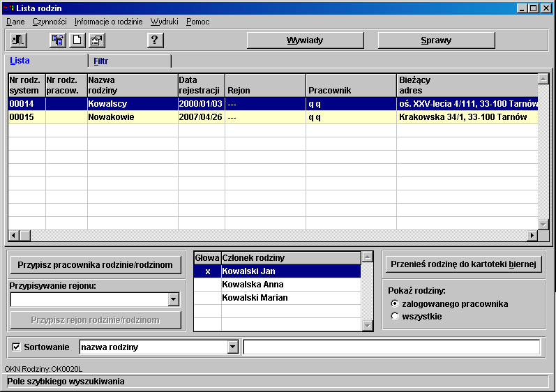Click the Wywiady button
This screenshot has height=392, width=556.
coord(306,40)
